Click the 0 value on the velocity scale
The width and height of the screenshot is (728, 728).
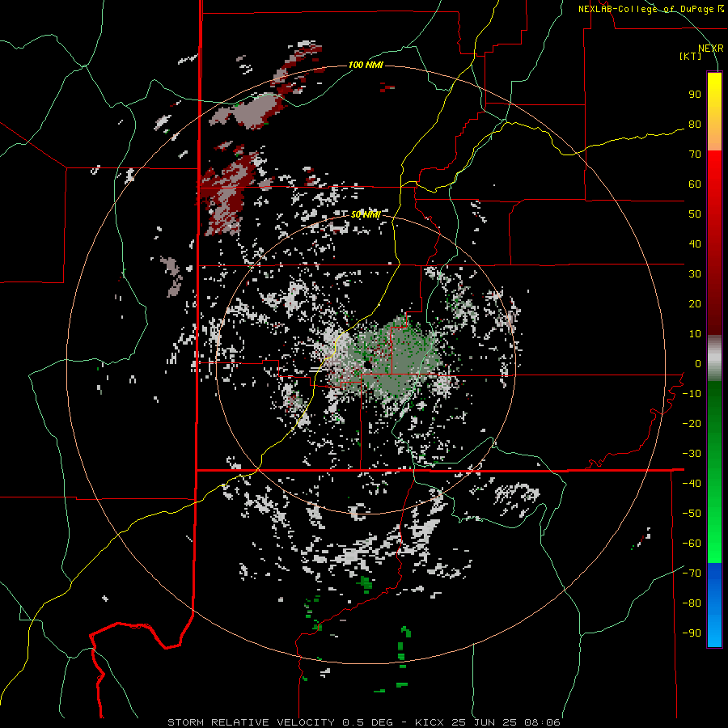[698, 364]
